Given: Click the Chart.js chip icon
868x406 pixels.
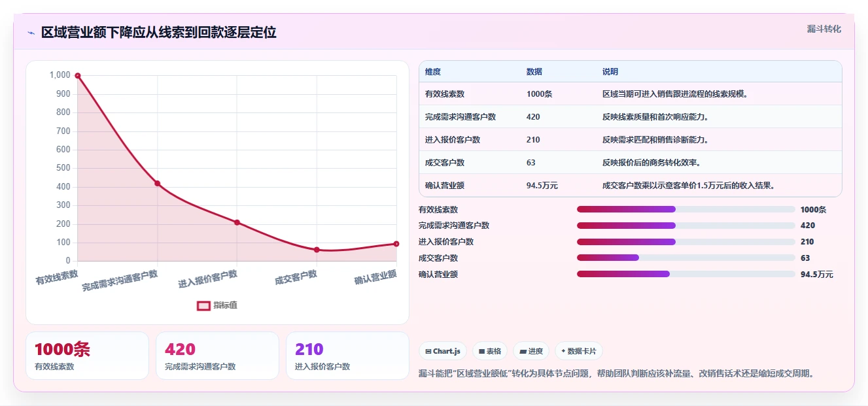Looking at the screenshot, I should pyautogui.click(x=428, y=351).
